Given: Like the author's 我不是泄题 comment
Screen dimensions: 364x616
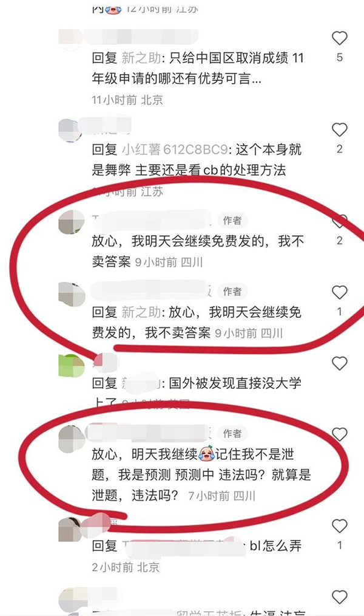Looking at the screenshot, I should (x=339, y=434).
